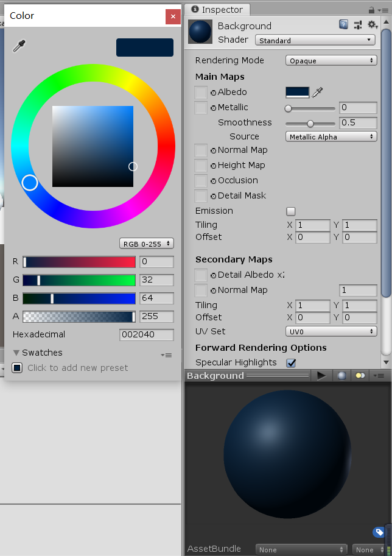392x556 pixels.
Task: Click the secondary Normal Map scale field
Action: coord(358,290)
